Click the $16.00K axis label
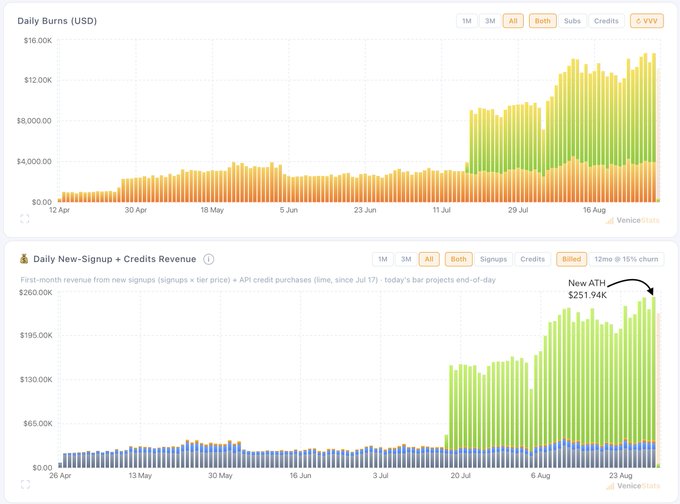680x504 pixels. (x=38, y=40)
